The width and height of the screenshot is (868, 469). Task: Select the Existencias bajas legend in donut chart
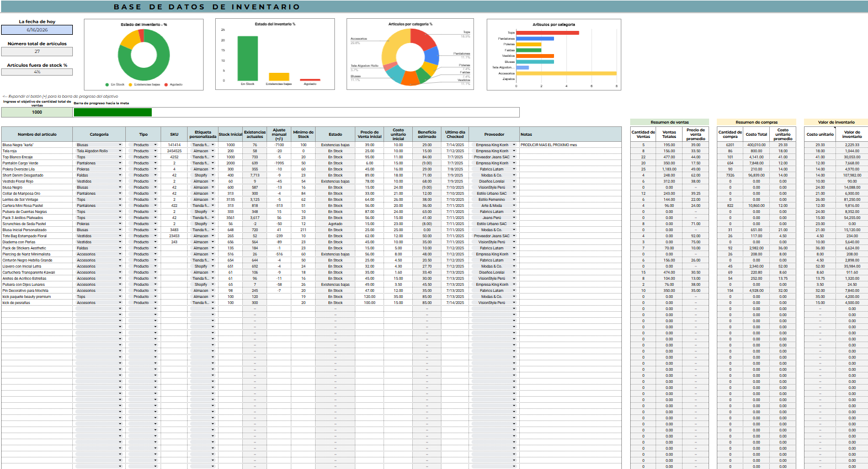pyautogui.click(x=144, y=84)
